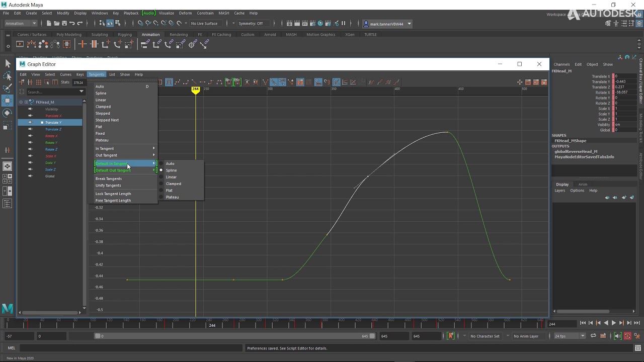Expand the Out Tangent submenu
The image size is (644, 362).
coord(125,155)
